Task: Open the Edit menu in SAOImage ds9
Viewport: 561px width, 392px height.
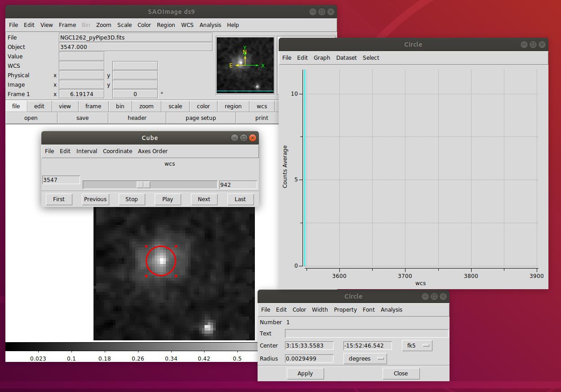Action: click(x=29, y=25)
